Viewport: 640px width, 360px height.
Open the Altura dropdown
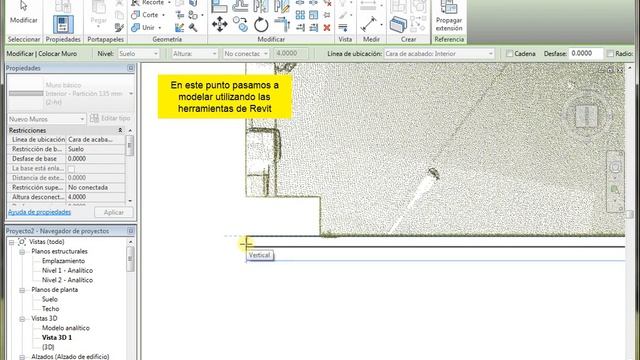click(194, 53)
